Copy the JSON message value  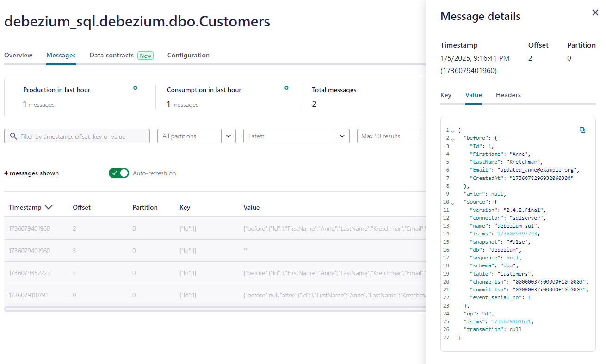[582, 130]
